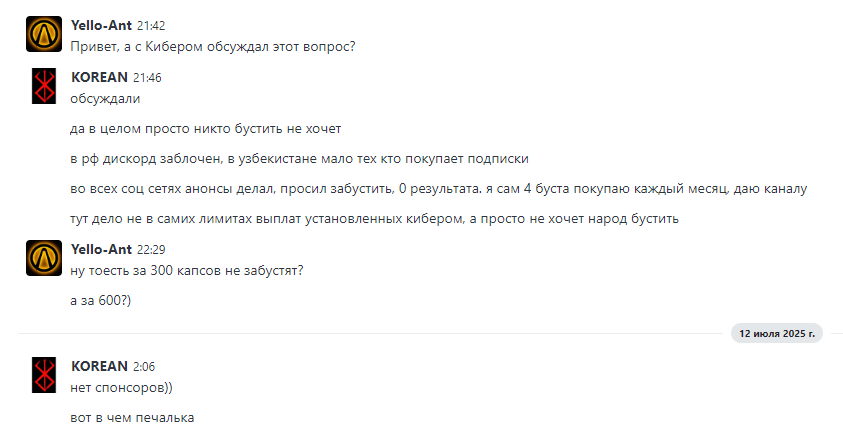
Task: Click the KOREAN username at 21:46
Action: pos(99,77)
